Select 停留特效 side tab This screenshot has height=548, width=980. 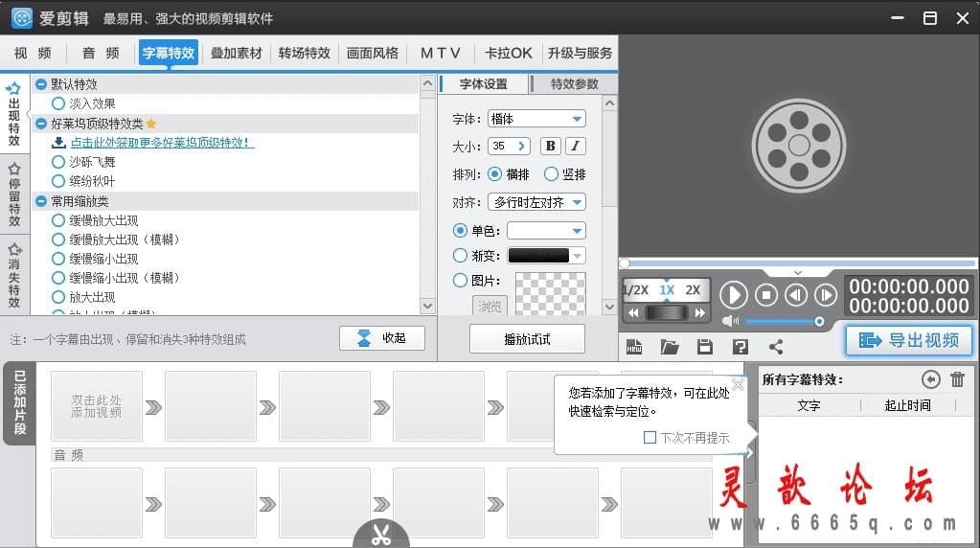point(13,194)
